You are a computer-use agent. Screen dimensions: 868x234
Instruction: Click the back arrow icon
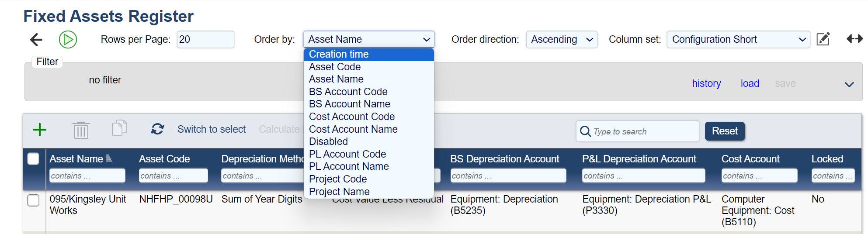36,40
